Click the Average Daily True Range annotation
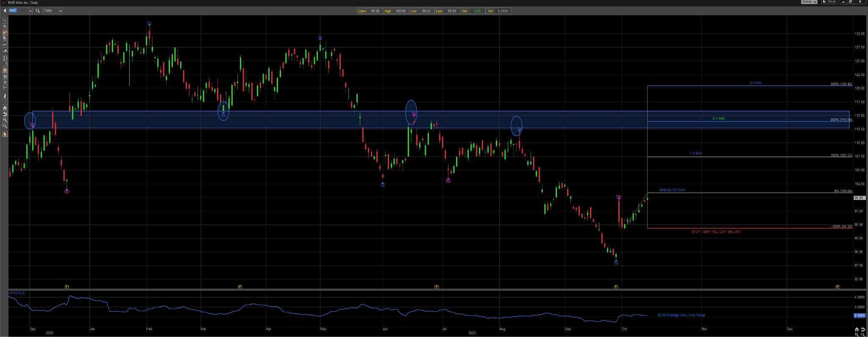The width and height of the screenshot is (868, 337). 682,315
